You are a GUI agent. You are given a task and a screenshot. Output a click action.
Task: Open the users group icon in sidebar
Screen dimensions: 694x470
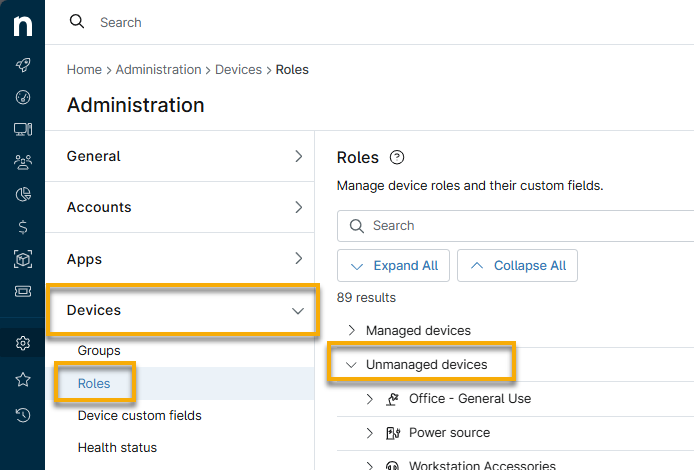point(23,162)
